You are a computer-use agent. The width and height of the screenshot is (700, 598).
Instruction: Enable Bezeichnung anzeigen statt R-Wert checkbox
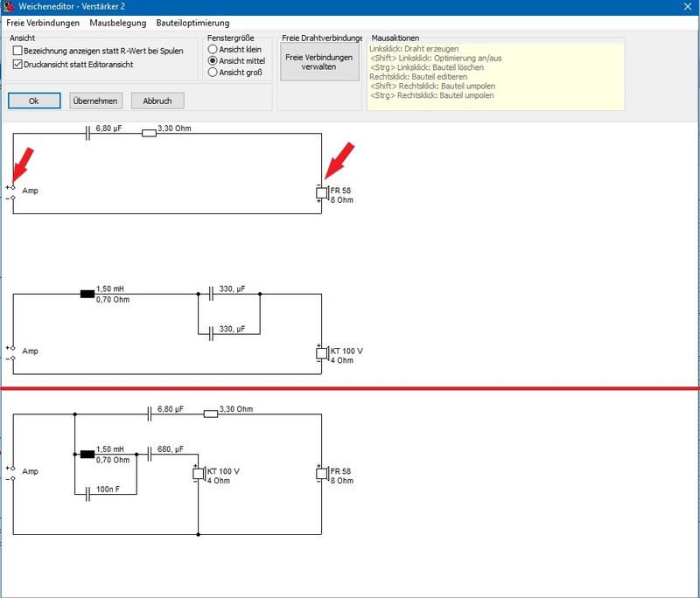[98, 51]
